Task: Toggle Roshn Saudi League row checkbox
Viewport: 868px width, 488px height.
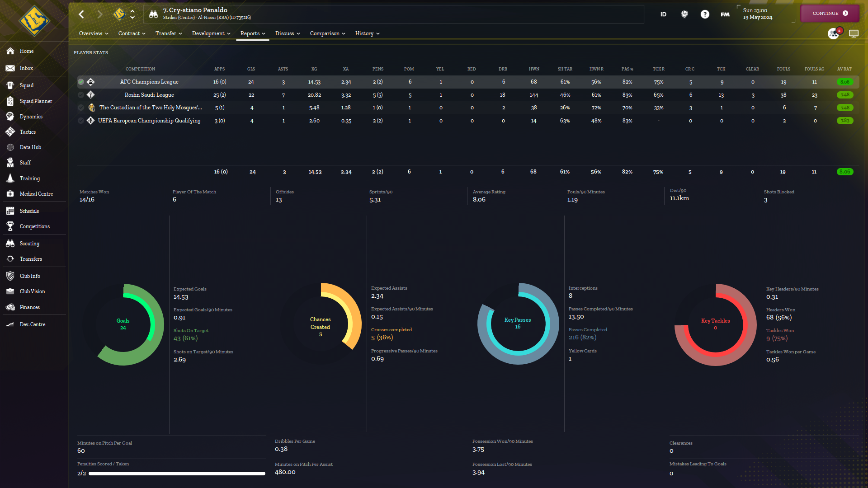Action: coord(81,95)
